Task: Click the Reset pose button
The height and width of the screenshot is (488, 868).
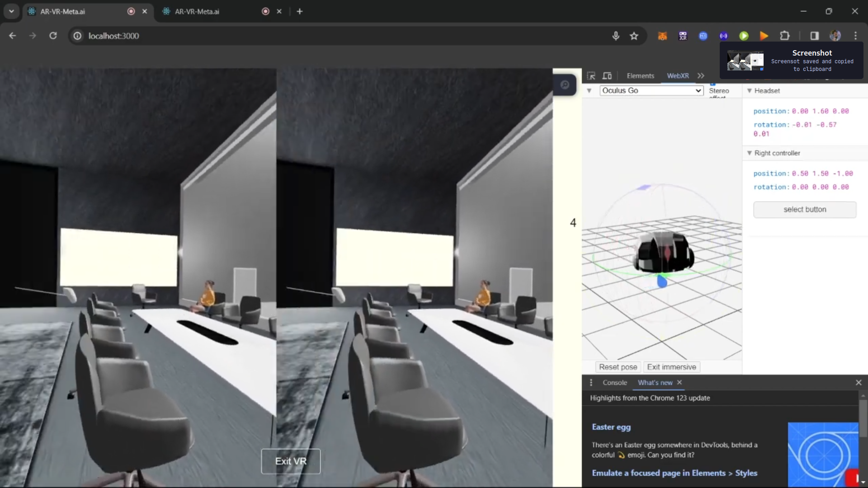Action: 618,367
